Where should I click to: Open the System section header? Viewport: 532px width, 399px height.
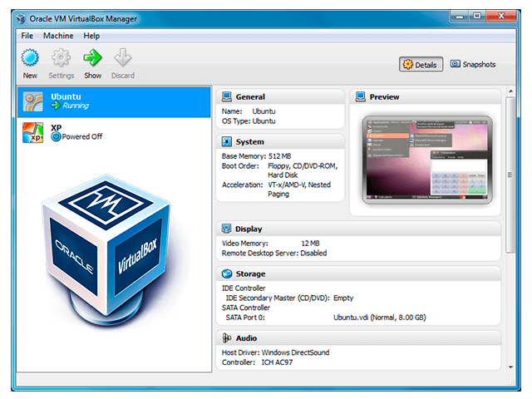click(280, 142)
